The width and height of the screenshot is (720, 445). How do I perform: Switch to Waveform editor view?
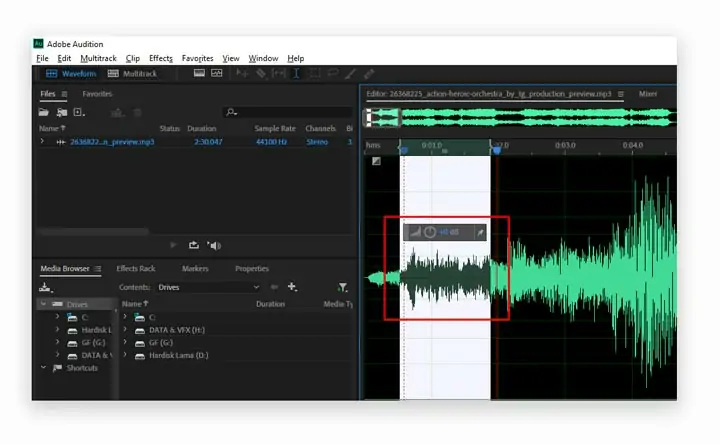[x=71, y=73]
